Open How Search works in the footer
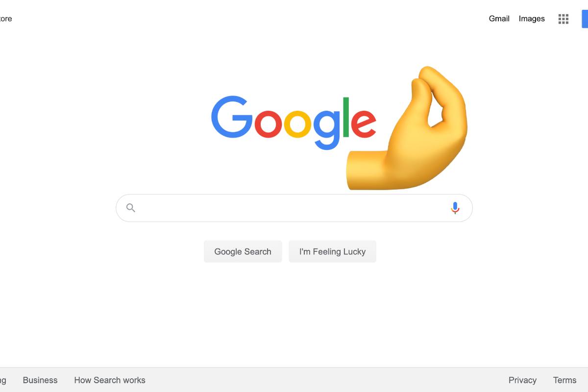 point(110,380)
